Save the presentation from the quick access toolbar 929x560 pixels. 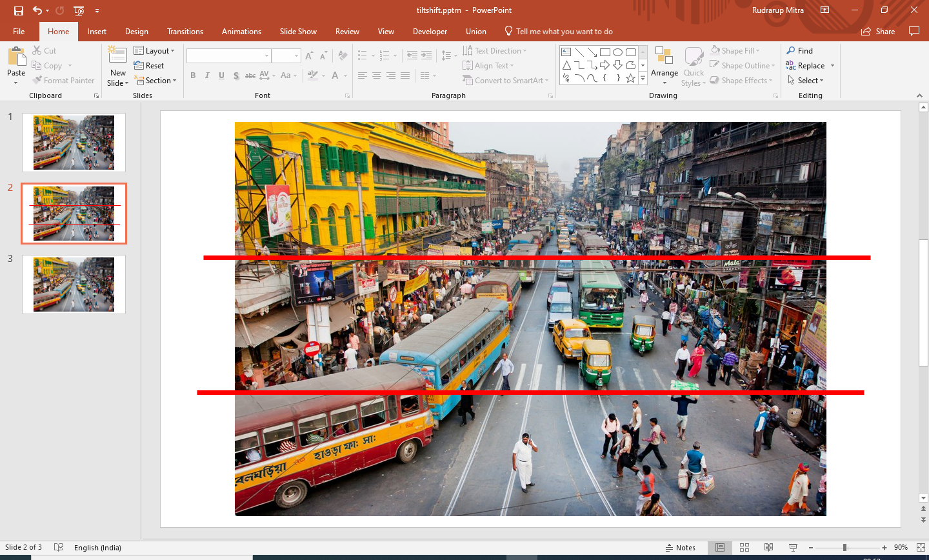pos(19,10)
